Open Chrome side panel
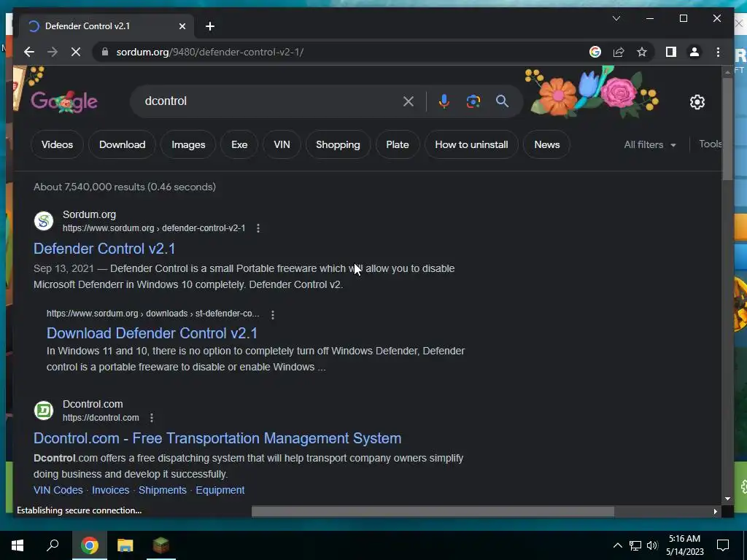 pyautogui.click(x=671, y=52)
